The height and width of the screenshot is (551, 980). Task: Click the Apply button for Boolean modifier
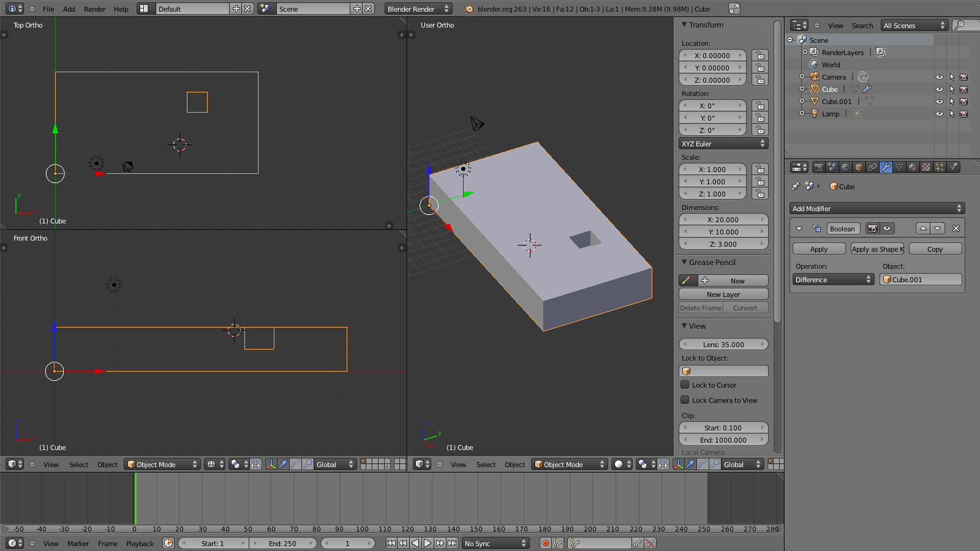pos(818,249)
